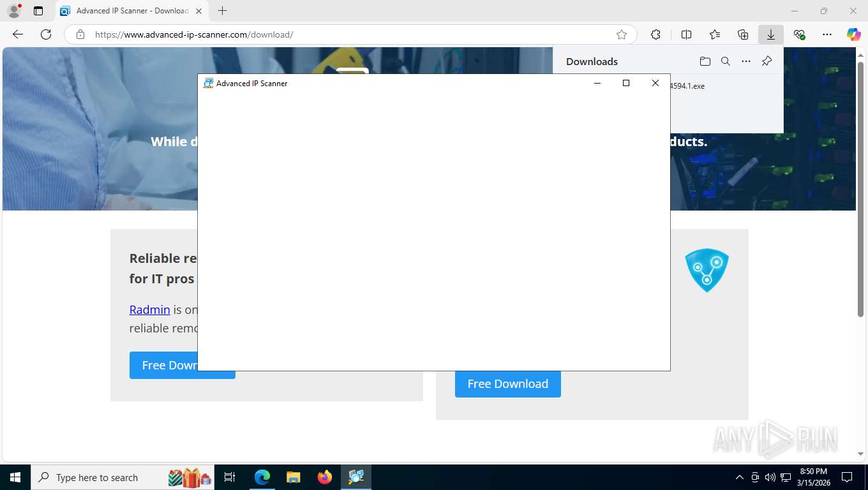Pin the Downloads panel
868x490 pixels.
point(767,61)
